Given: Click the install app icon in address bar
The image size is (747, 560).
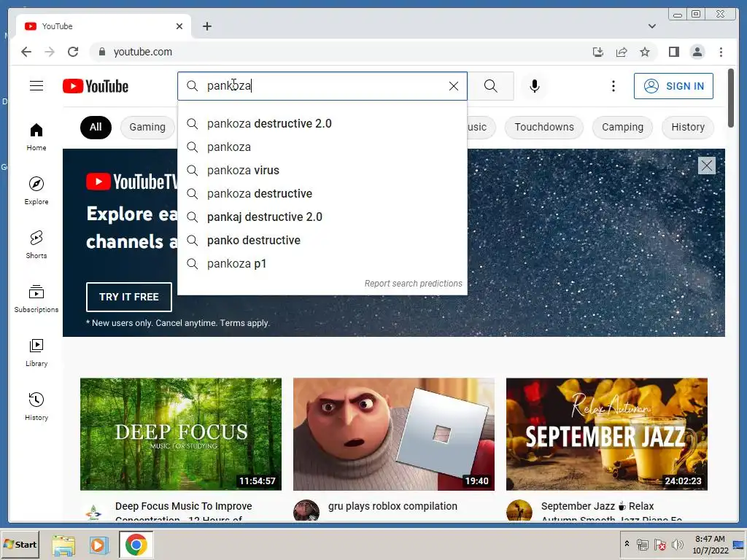Looking at the screenshot, I should (598, 52).
